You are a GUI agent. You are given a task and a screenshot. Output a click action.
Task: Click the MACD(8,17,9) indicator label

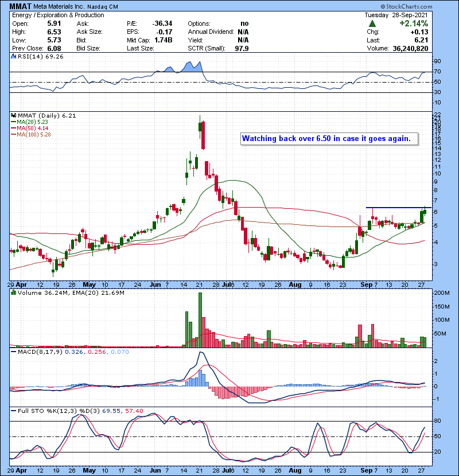[x=40, y=352]
